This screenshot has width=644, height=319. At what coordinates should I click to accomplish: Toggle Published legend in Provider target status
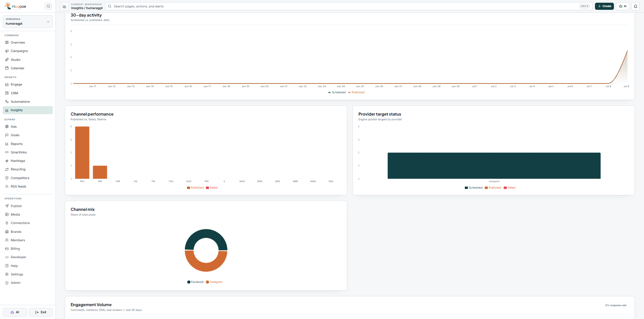(493, 188)
